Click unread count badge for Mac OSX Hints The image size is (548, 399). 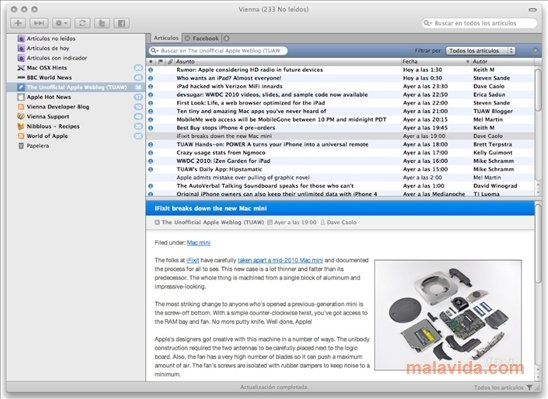click(x=138, y=68)
